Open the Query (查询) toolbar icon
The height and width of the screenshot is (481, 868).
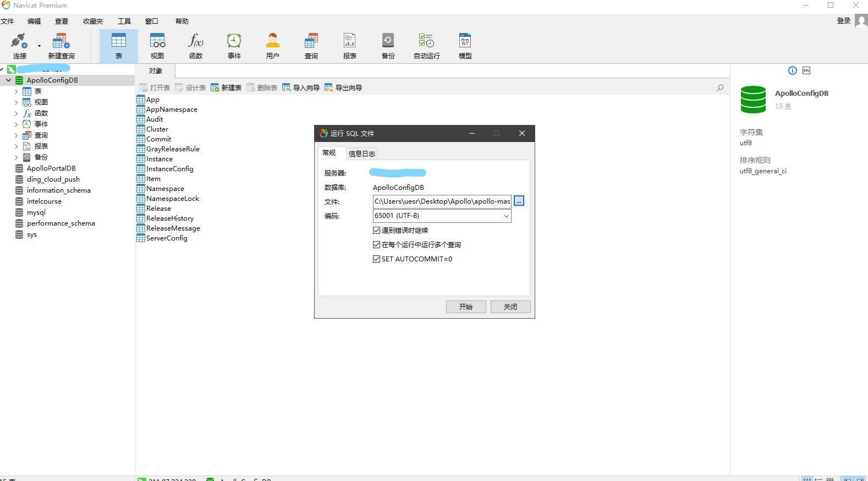pyautogui.click(x=311, y=46)
